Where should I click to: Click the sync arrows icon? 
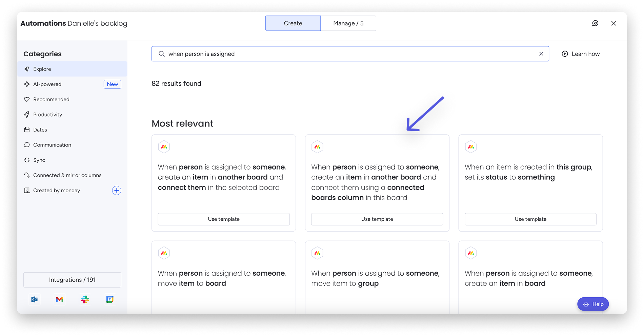[27, 160]
